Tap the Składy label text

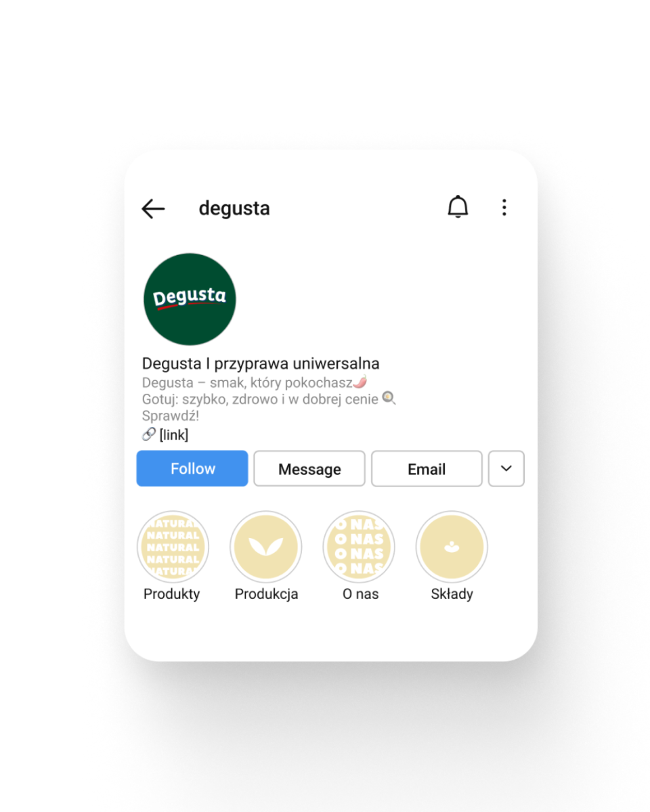pyautogui.click(x=452, y=594)
